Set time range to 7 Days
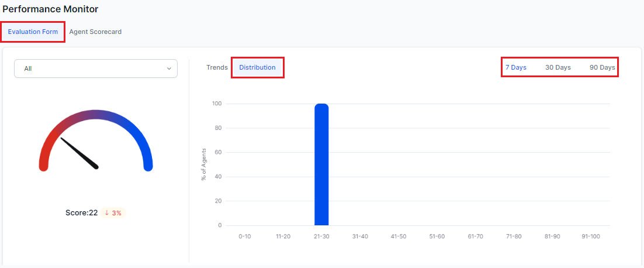Image resolution: width=644 pixels, height=268 pixels. 516,67
